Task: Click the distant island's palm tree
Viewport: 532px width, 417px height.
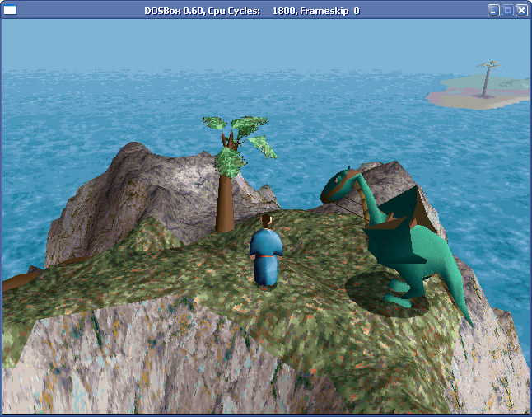Action: [x=488, y=79]
